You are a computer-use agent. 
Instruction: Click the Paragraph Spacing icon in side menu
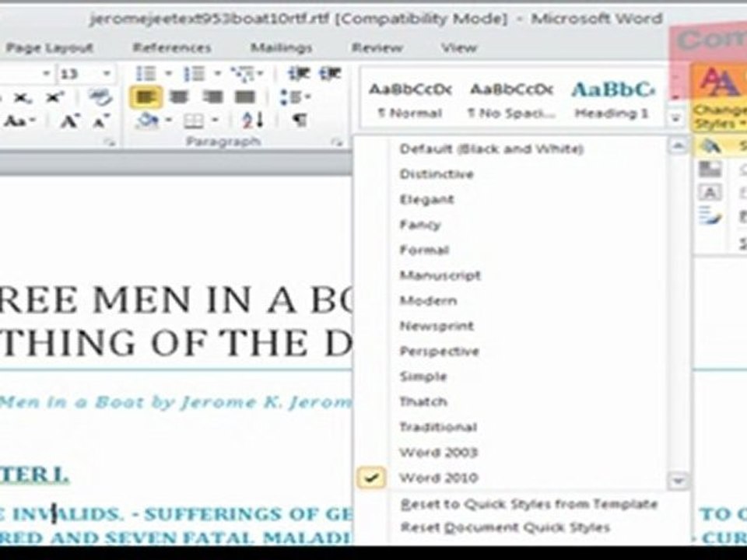tap(710, 215)
